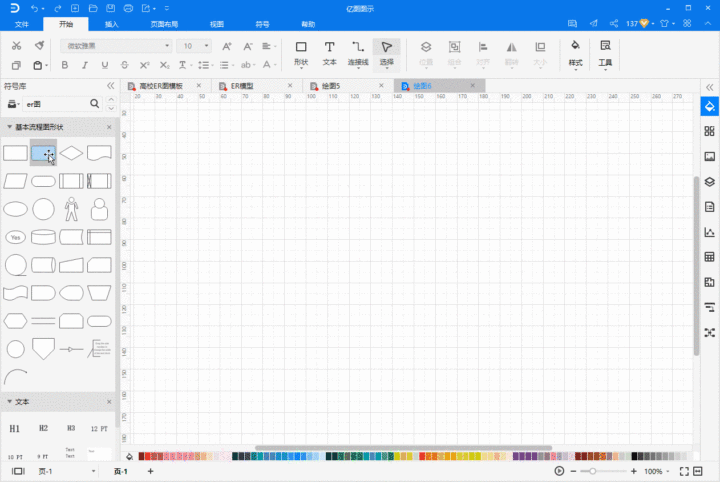Open the Style fill bucket tool
The image size is (720, 482).
[x=575, y=54]
